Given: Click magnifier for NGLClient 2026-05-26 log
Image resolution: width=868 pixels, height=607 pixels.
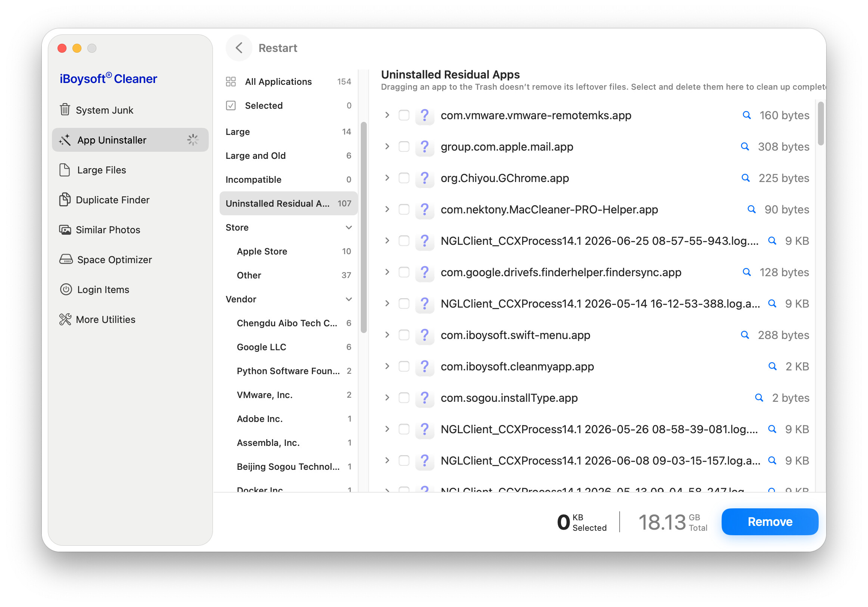Looking at the screenshot, I should [x=772, y=429].
